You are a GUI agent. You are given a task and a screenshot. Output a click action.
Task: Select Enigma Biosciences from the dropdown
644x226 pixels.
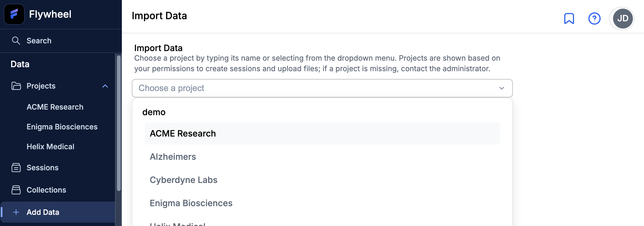pos(322,203)
